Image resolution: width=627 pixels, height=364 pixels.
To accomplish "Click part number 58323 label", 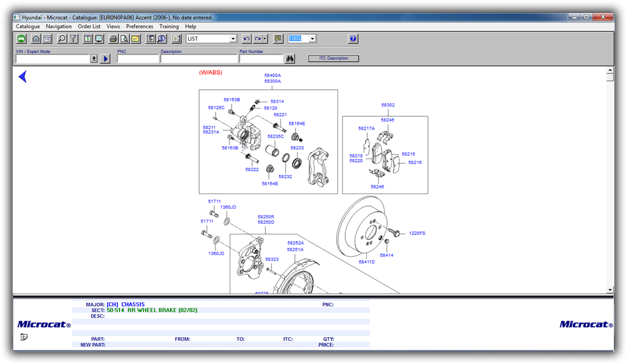I will coord(272,259).
